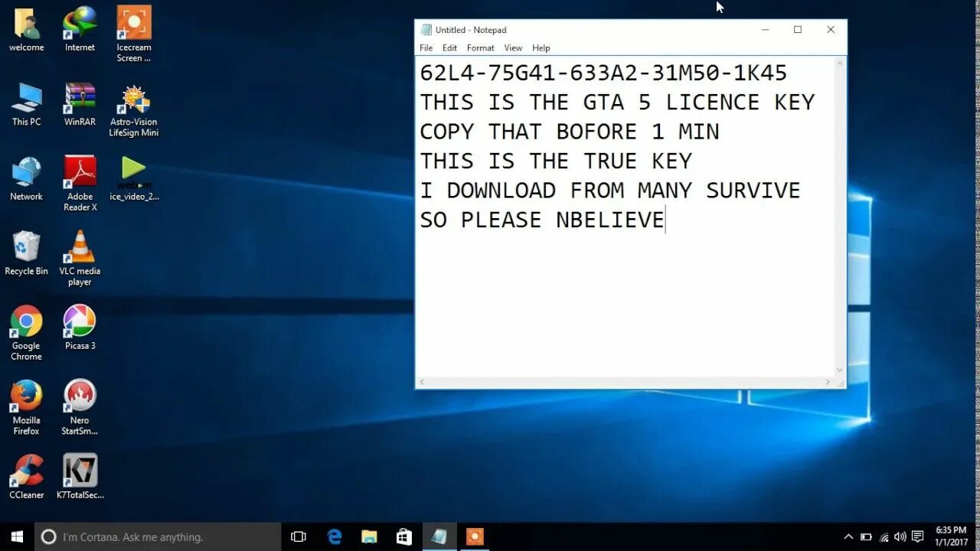Click the 'SO PLEASE NBELIEVE' line
Viewport: 980px width, 551px height.
click(x=542, y=220)
